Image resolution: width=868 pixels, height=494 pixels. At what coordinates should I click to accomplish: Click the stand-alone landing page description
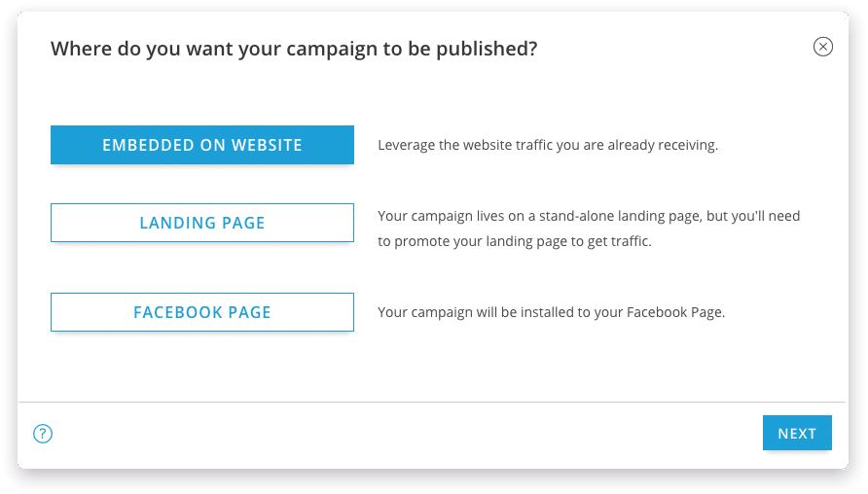coord(589,216)
